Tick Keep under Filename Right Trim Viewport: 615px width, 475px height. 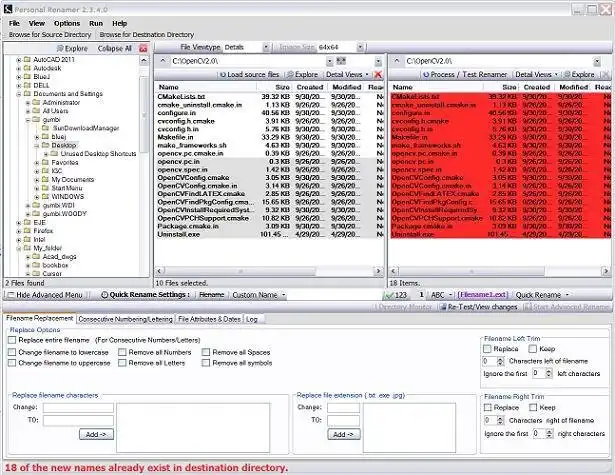[x=533, y=408]
